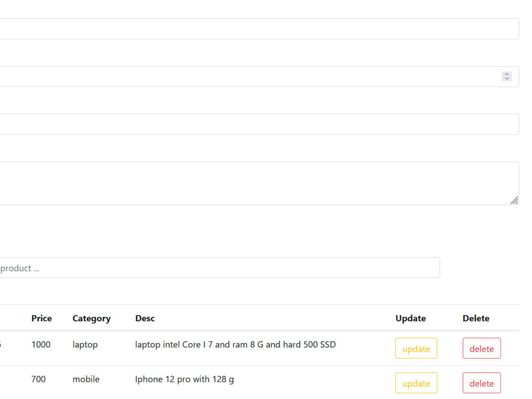Click the topmost text input field
This screenshot has height=399, width=532.
(x=255, y=28)
